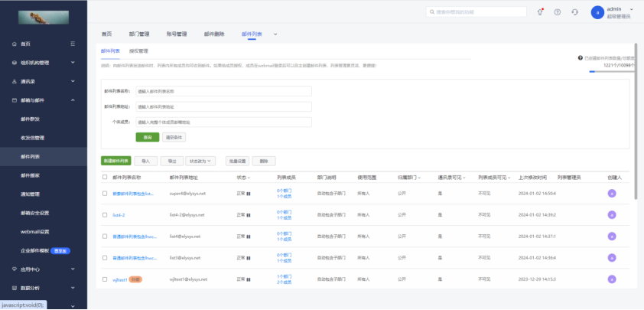Click the 应用中心 sidebar icon
The height and width of the screenshot is (310, 644).
click(x=15, y=269)
